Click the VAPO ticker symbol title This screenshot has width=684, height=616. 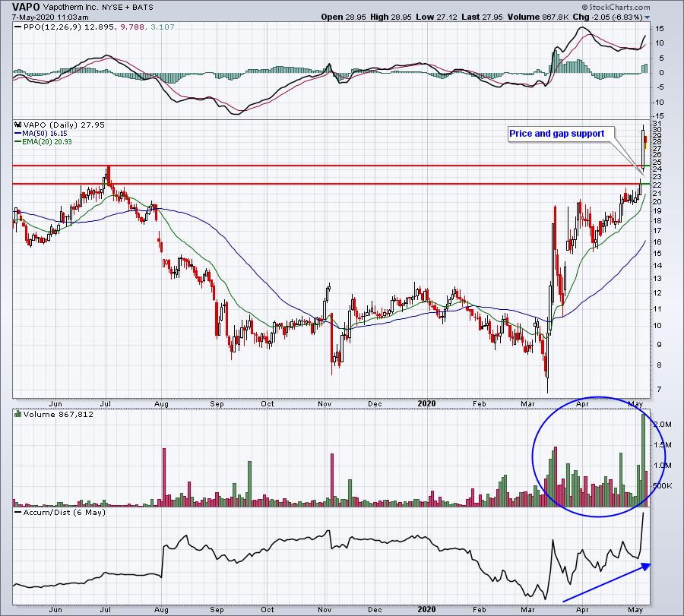tap(26, 7)
